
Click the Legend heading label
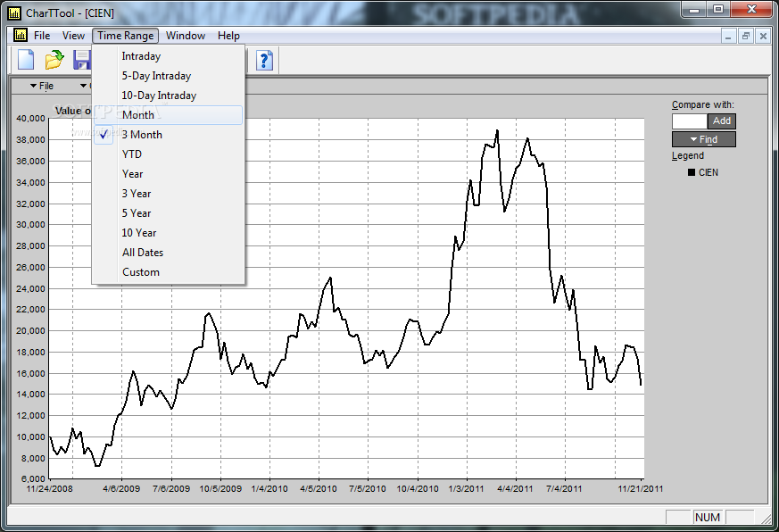(688, 155)
